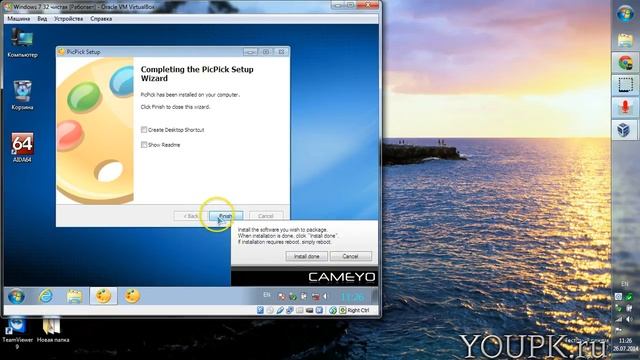Enable Show Readme checkbox

point(144,145)
